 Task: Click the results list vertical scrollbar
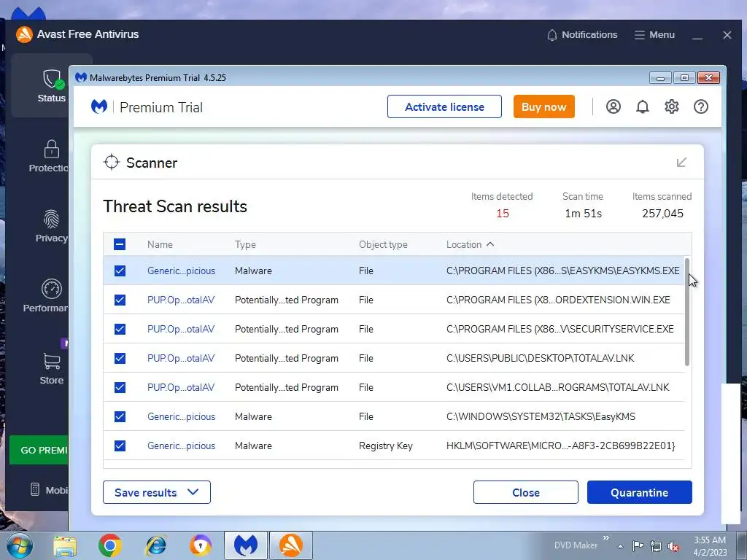coord(687,312)
